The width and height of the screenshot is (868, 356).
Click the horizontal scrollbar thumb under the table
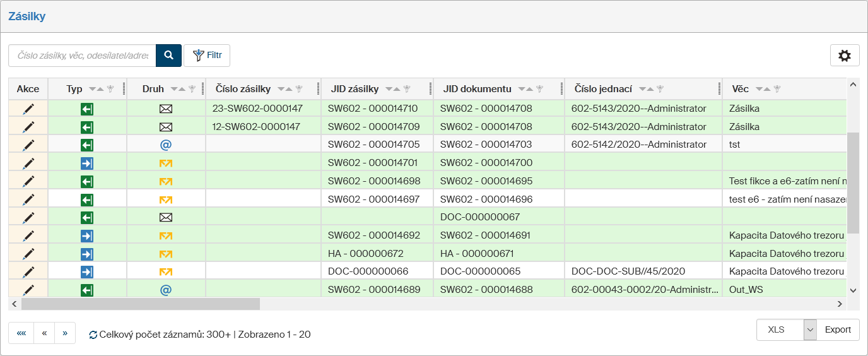[x=140, y=304]
